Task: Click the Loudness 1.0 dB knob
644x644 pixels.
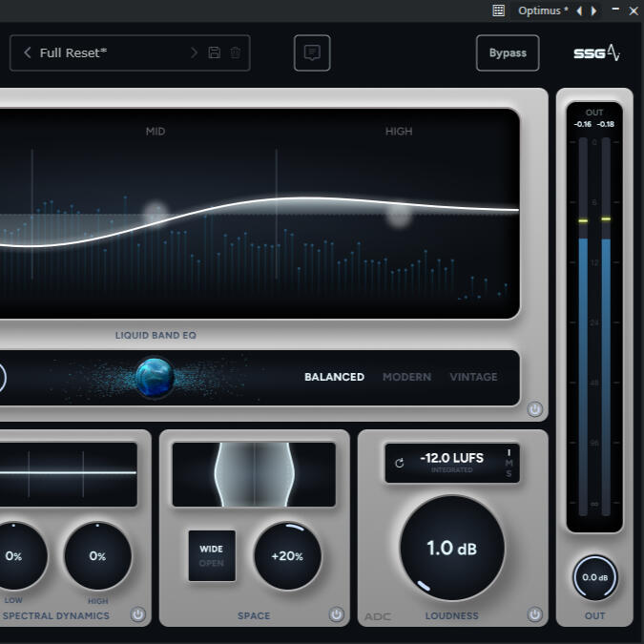Action: [x=451, y=549]
